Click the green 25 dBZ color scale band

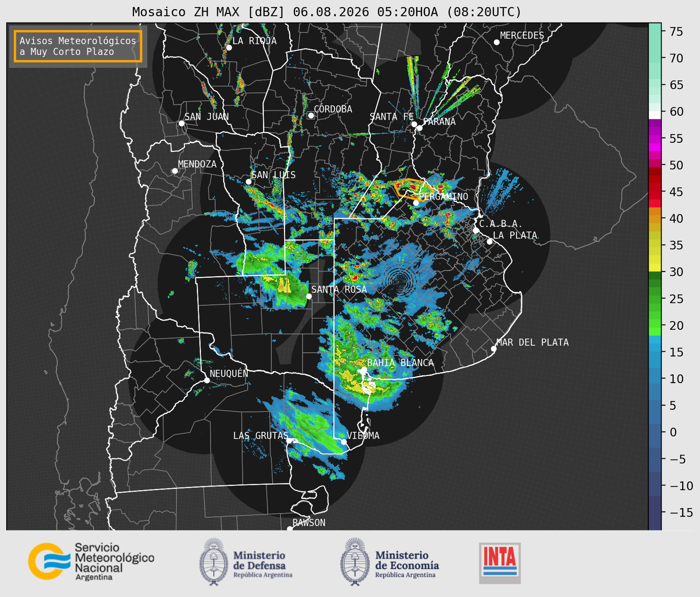point(655,299)
